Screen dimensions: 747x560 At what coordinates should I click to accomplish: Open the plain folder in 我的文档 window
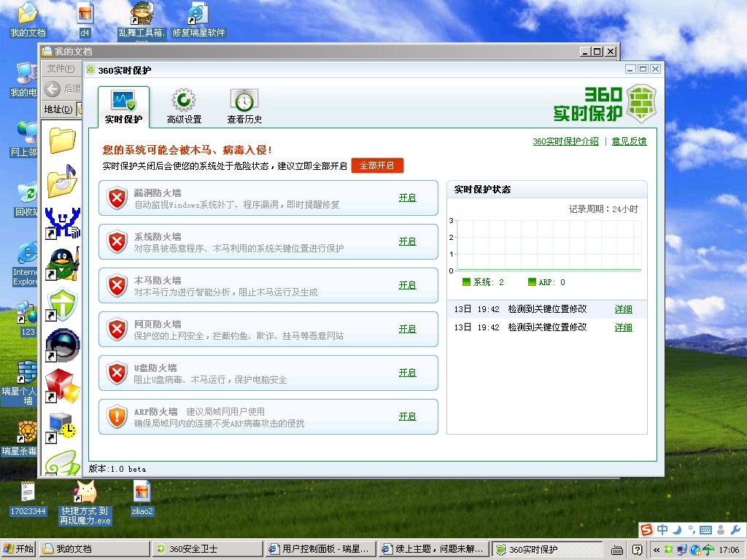click(x=63, y=141)
